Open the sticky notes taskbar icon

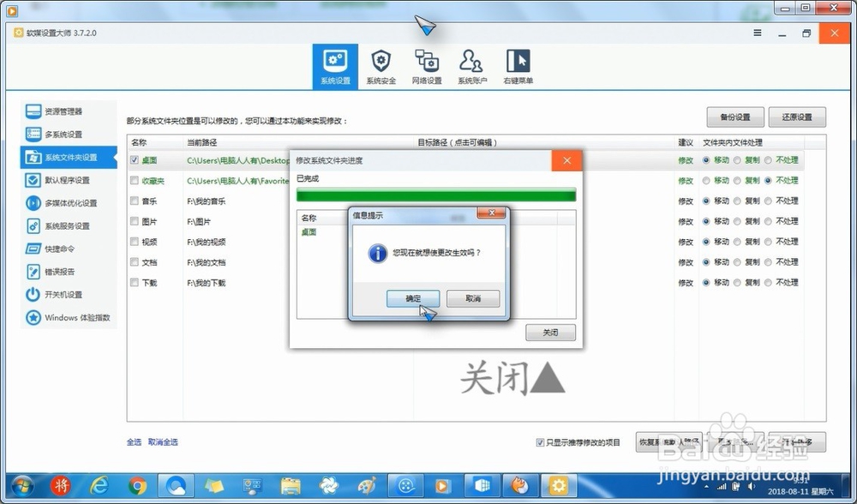(x=213, y=486)
